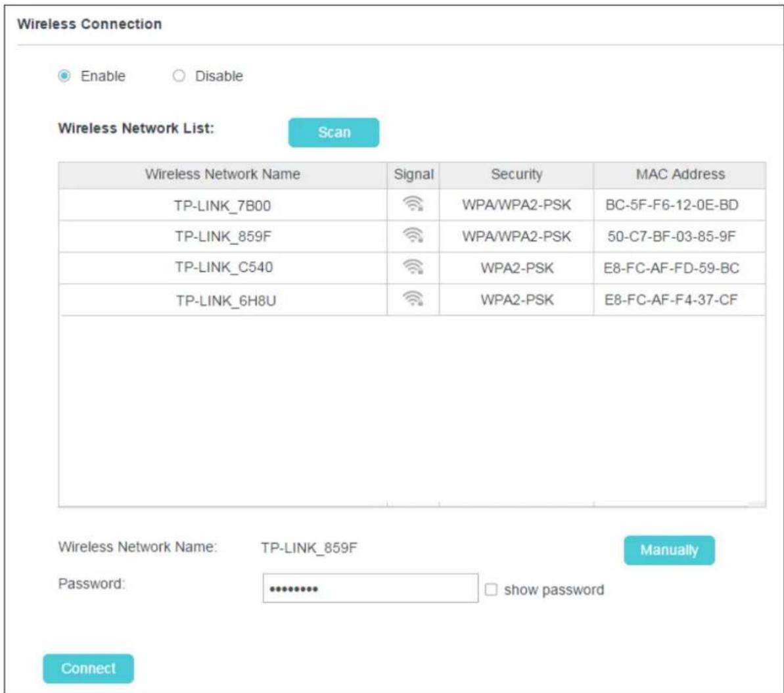The width and height of the screenshot is (784, 693).
Task: Tick the show password checkbox
Action: pos(491,589)
